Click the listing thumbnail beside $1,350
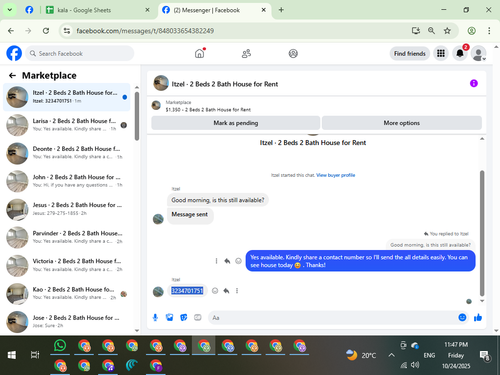Image resolution: width=500 pixels, height=375 pixels. (156, 106)
